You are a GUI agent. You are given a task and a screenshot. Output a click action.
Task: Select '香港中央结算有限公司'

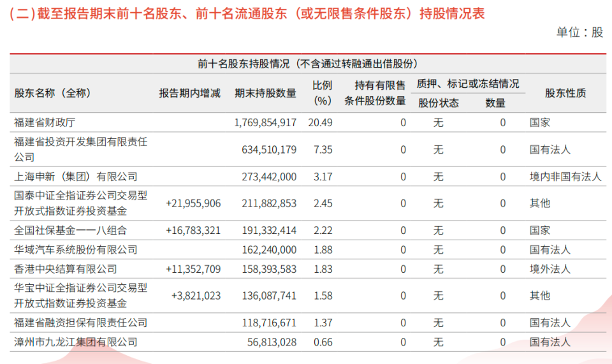(66, 269)
